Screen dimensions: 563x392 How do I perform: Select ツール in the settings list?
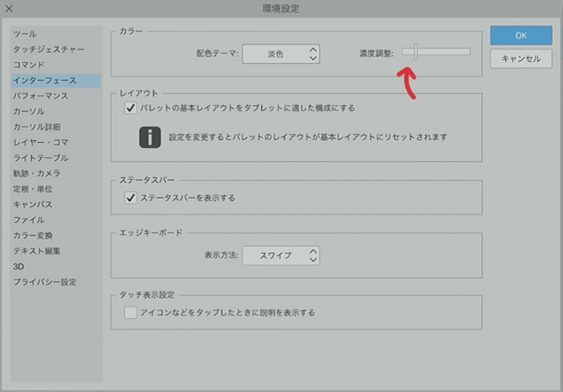[25, 34]
